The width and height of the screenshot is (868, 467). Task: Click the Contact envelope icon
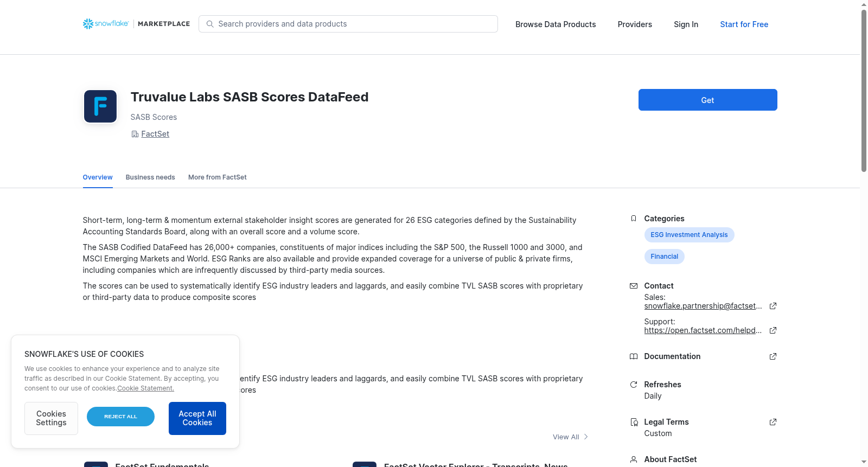pos(633,286)
